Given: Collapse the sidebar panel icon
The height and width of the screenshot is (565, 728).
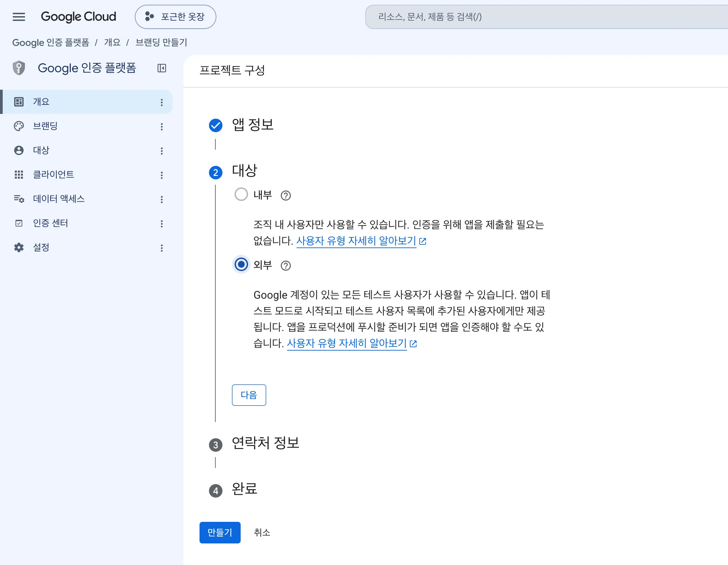Looking at the screenshot, I should (x=162, y=68).
